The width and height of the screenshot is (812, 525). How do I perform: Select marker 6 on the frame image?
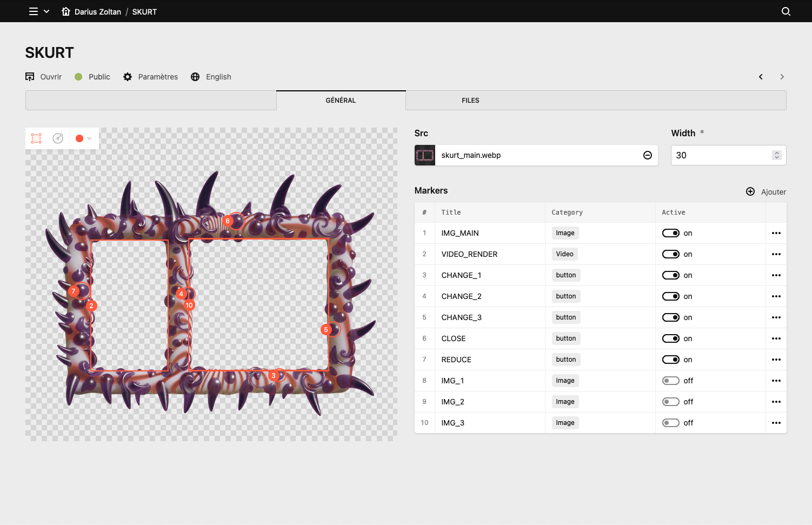(x=228, y=221)
